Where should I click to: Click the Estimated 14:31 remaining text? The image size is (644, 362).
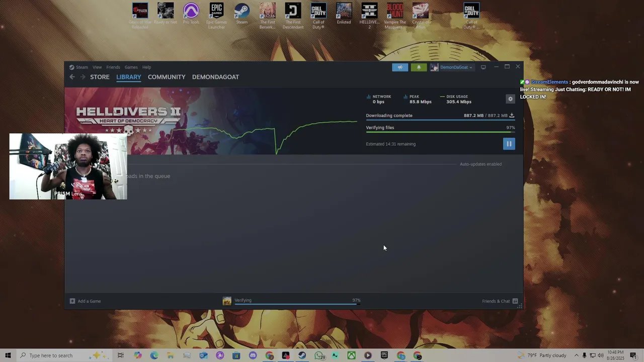390,144
